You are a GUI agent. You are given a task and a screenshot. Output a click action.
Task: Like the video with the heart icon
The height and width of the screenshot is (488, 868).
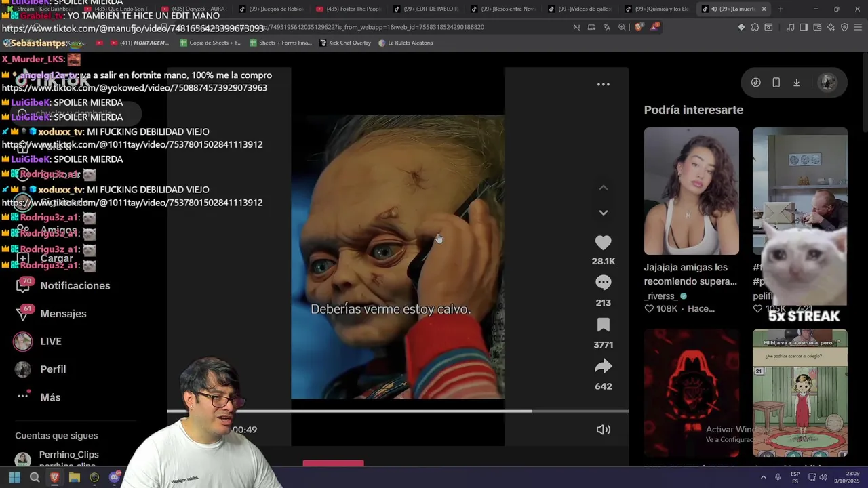pyautogui.click(x=603, y=243)
